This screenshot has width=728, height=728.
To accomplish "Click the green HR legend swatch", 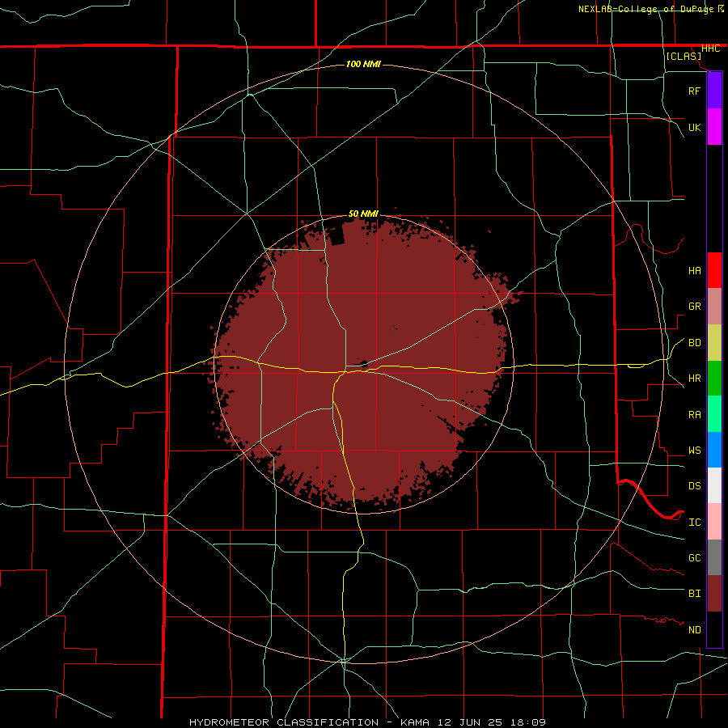I will 714,379.
